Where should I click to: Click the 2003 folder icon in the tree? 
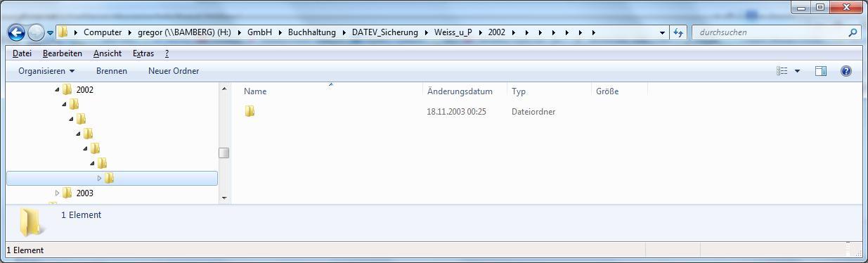click(x=67, y=193)
